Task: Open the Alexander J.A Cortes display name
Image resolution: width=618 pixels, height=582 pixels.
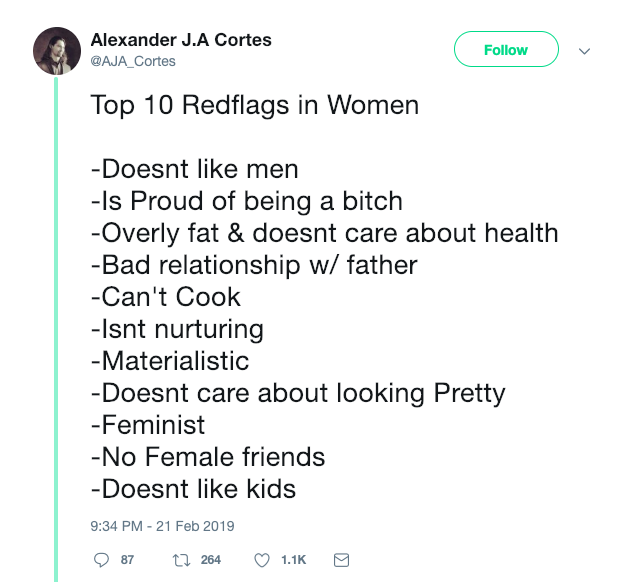Action: pyautogui.click(x=181, y=40)
